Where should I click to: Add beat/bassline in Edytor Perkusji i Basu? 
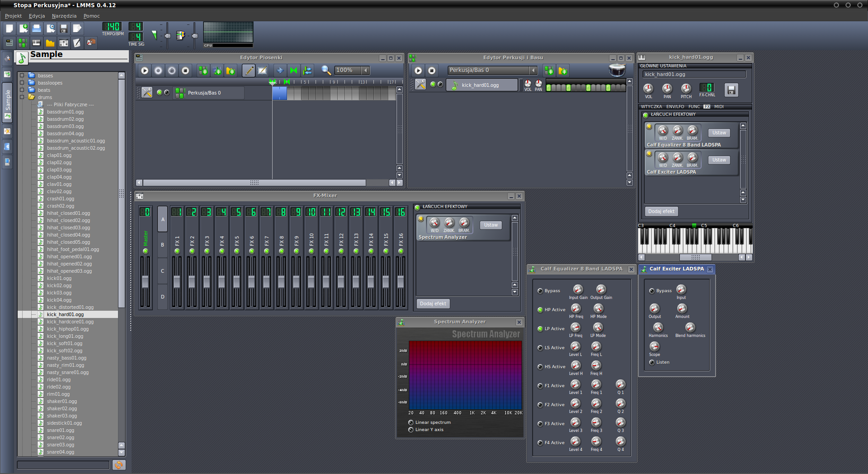[549, 71]
